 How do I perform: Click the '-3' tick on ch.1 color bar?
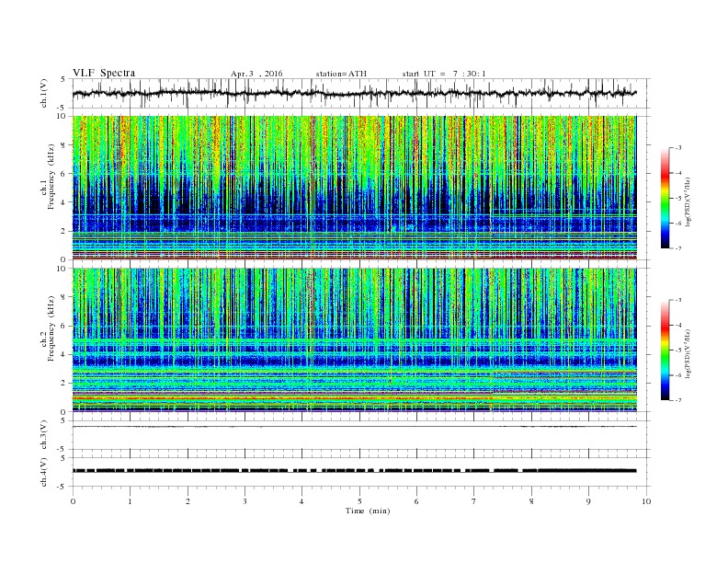click(x=678, y=148)
